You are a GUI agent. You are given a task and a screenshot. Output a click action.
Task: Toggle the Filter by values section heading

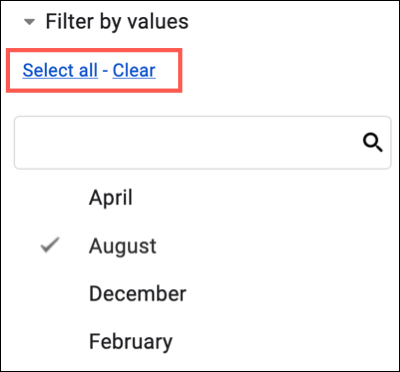(117, 21)
